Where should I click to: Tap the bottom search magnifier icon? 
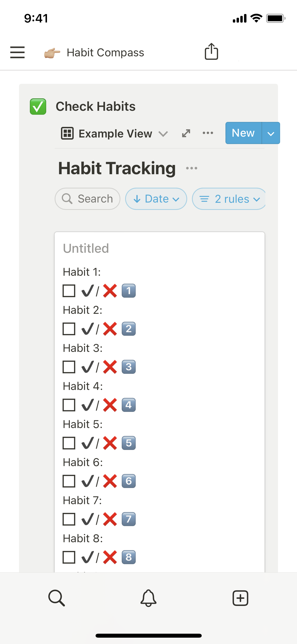coord(56,598)
